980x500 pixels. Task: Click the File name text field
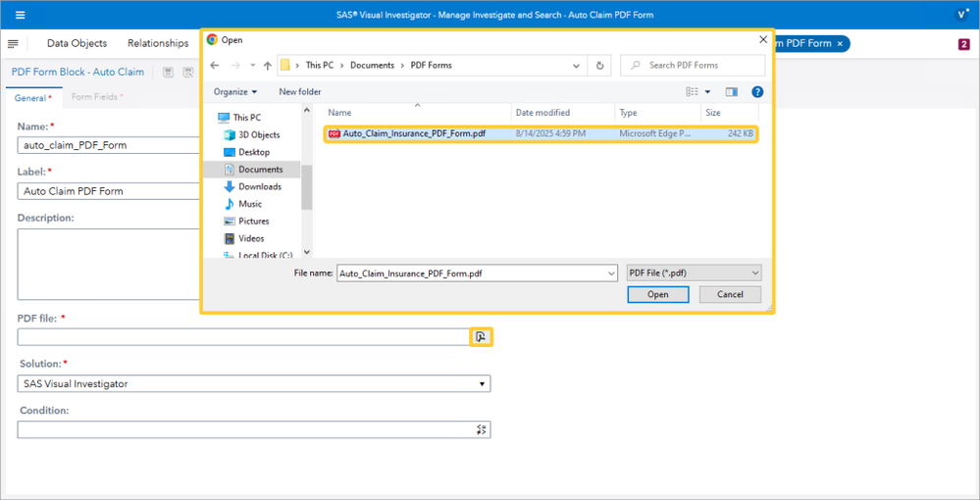point(471,274)
